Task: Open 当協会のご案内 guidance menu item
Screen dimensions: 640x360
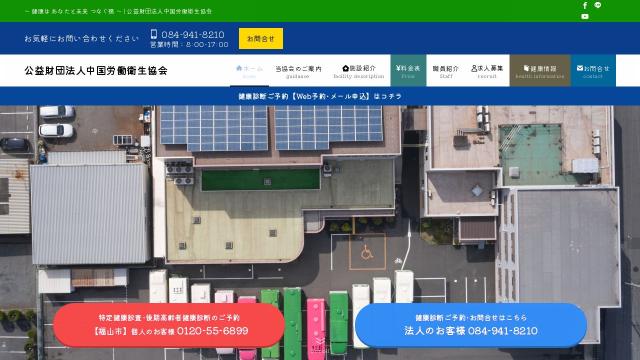Action: 298,71
